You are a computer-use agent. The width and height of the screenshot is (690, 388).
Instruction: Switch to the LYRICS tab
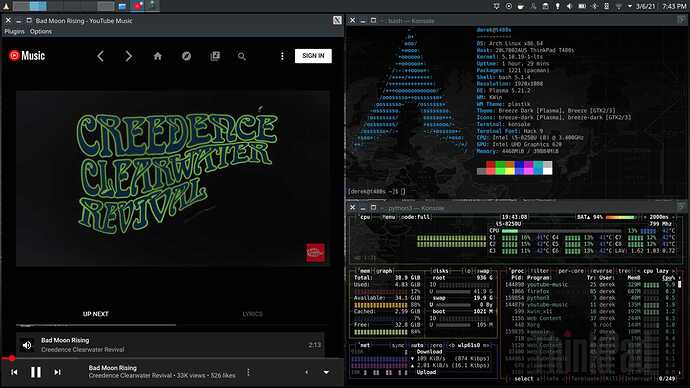click(253, 314)
